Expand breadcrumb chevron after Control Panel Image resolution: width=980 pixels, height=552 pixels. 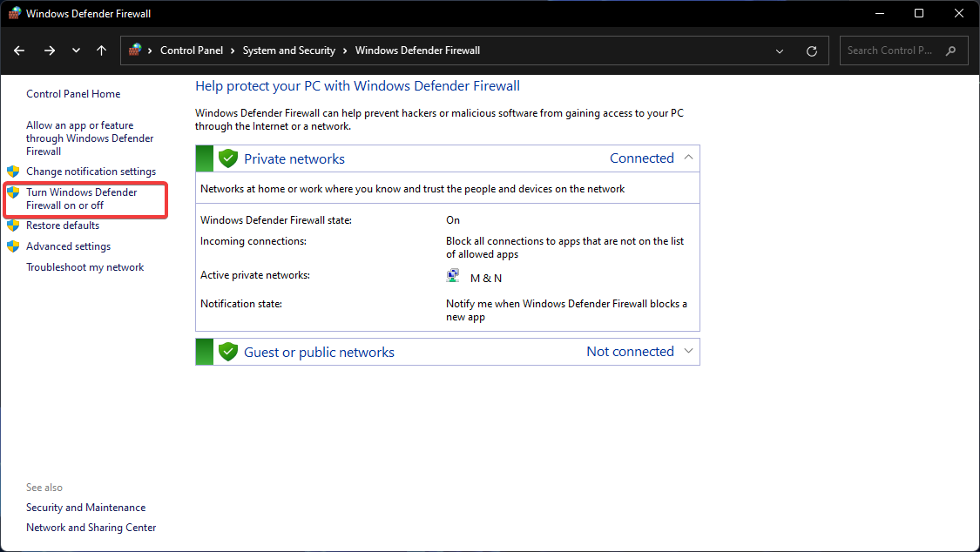(233, 50)
